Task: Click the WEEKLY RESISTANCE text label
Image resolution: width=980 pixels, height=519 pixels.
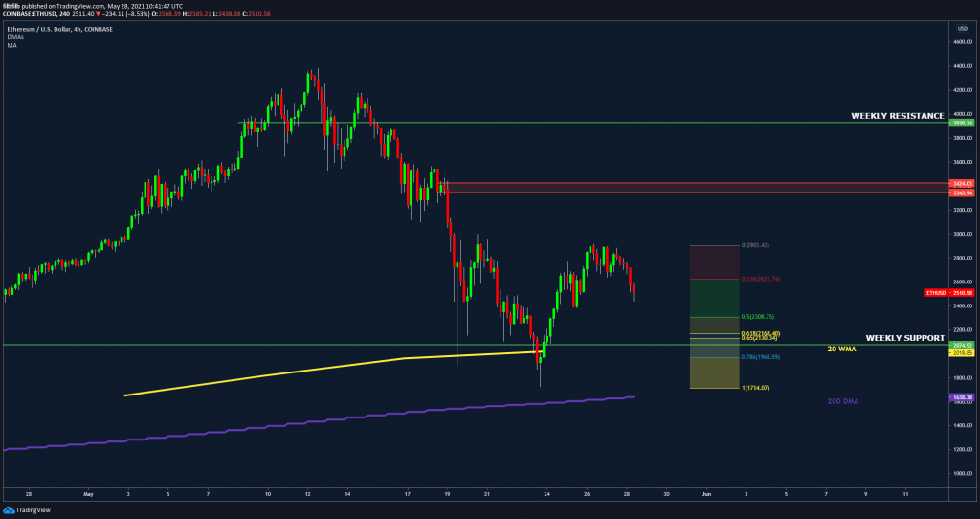Action: (x=898, y=116)
